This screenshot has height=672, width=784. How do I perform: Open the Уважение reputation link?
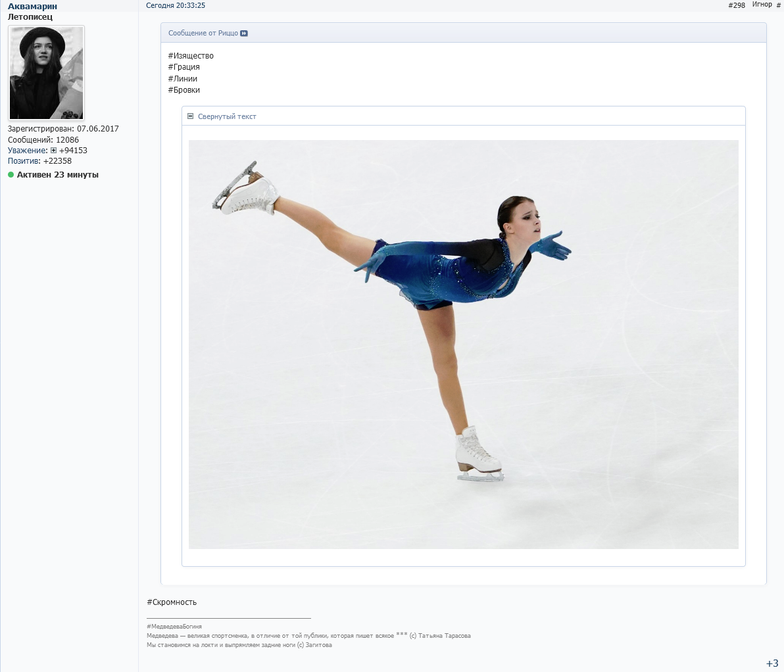tap(28, 151)
